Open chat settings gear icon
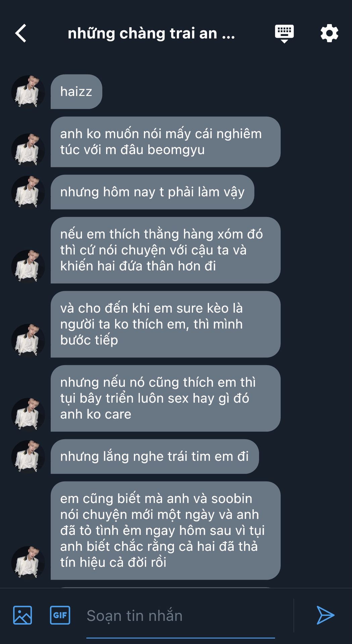This screenshot has width=352, height=644. tap(329, 33)
